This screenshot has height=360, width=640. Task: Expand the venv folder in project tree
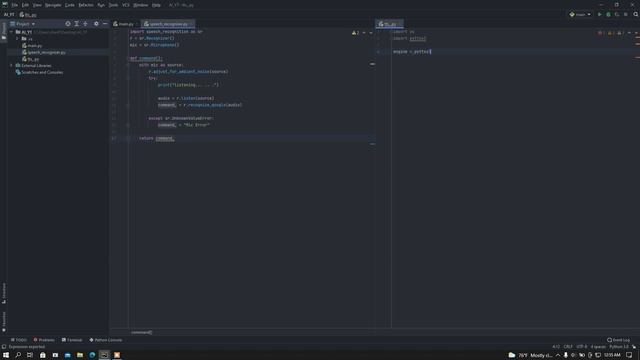(18, 39)
